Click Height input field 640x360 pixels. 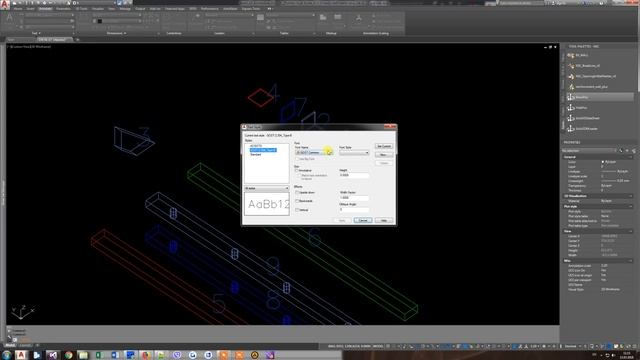coord(354,175)
